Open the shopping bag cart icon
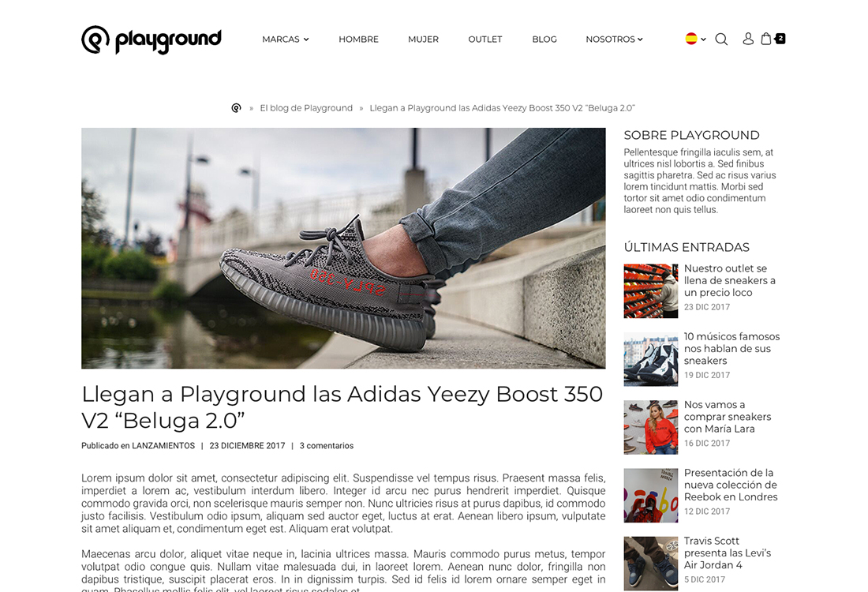 (766, 39)
